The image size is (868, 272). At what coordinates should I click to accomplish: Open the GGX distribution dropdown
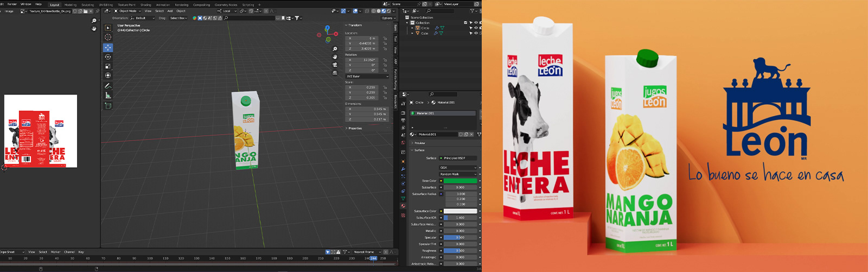[x=458, y=168]
